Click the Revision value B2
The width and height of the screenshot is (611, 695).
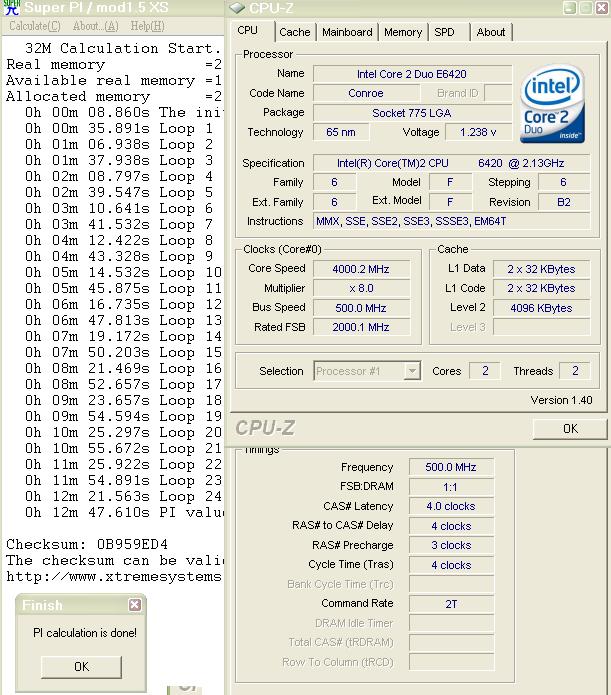(x=564, y=202)
